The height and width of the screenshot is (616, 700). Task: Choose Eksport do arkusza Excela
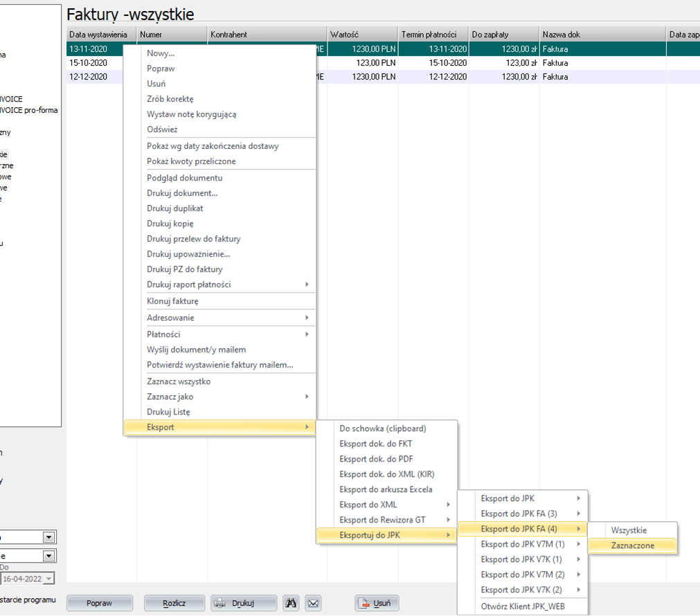(x=386, y=489)
